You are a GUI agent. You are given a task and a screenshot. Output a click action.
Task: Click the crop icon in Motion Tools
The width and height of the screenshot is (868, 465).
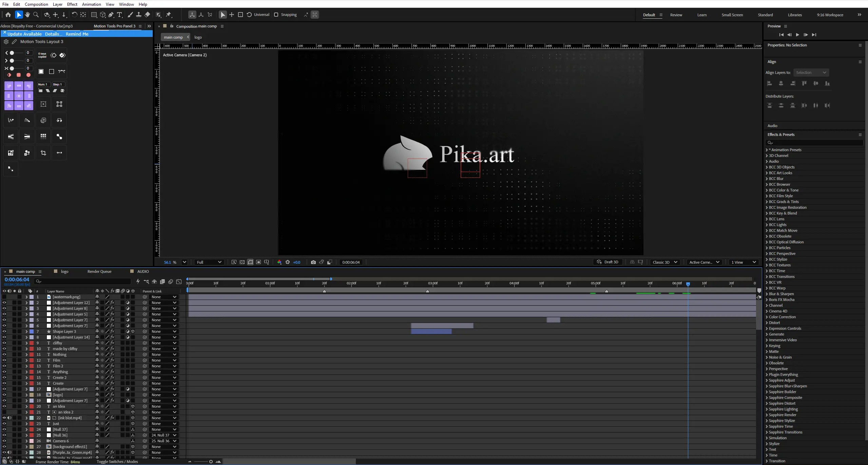[43, 153]
